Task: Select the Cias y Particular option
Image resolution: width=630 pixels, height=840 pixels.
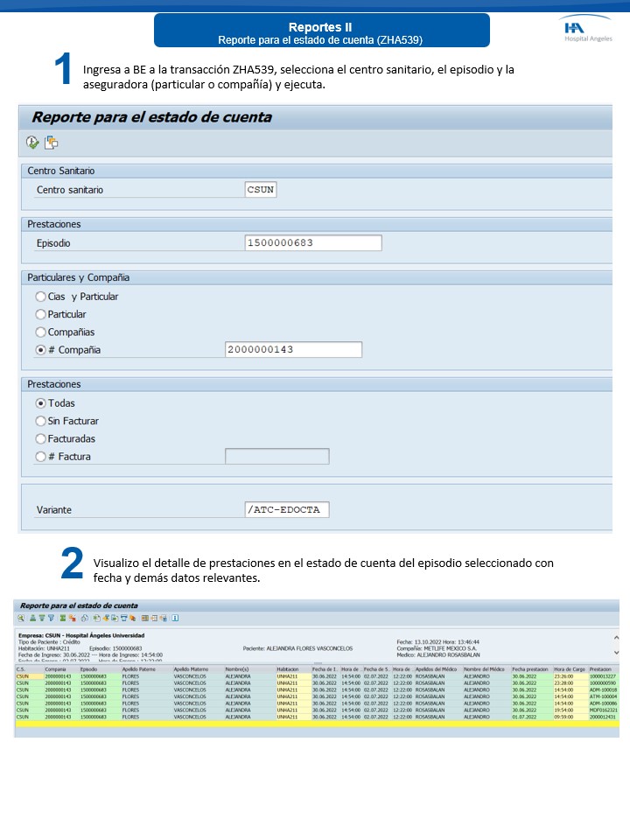Action: [x=40, y=297]
